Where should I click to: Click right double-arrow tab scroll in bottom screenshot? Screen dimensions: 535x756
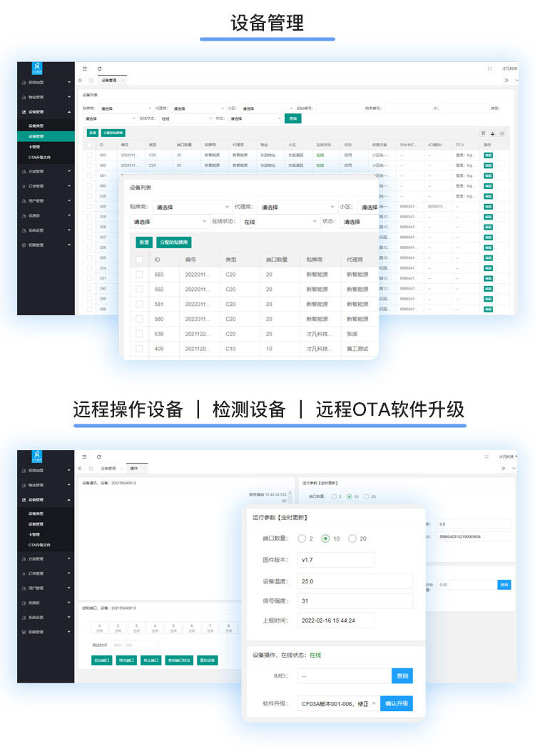[x=503, y=468]
